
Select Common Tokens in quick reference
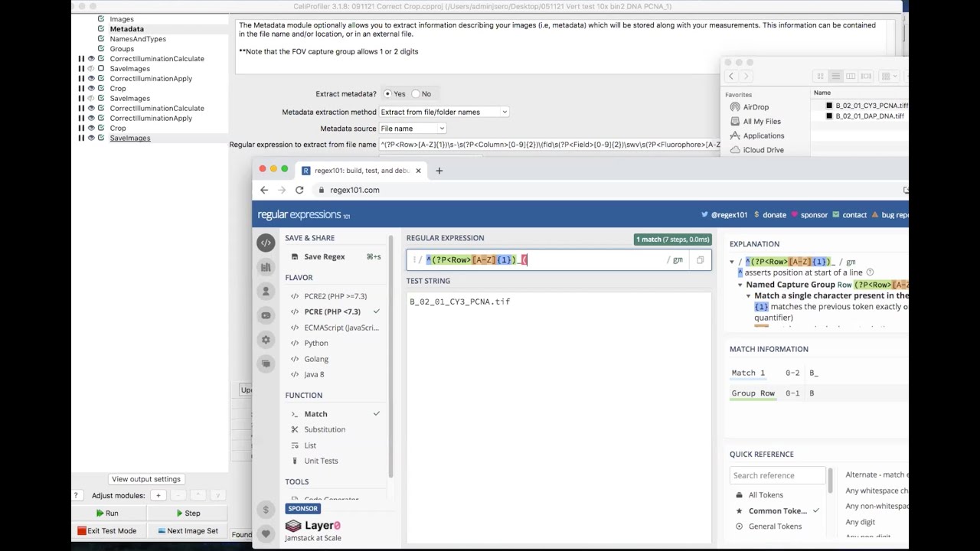[777, 510]
